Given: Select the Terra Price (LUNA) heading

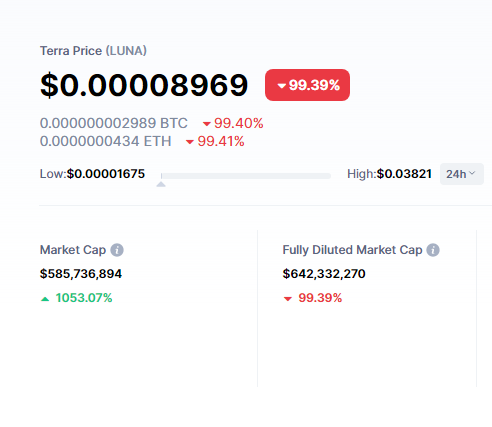Looking at the screenshot, I should point(93,51).
